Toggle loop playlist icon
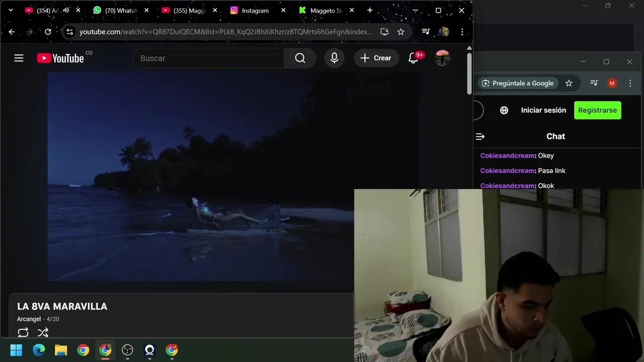Image resolution: width=644 pixels, height=362 pixels. point(23,332)
